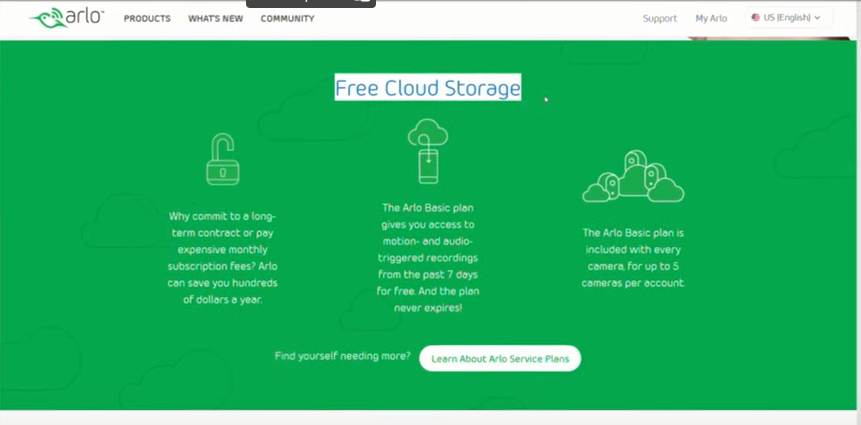Click the 'Arlo Basic plan gives you access' paragraph
Viewport: 861px width, 425px height.
click(x=428, y=258)
